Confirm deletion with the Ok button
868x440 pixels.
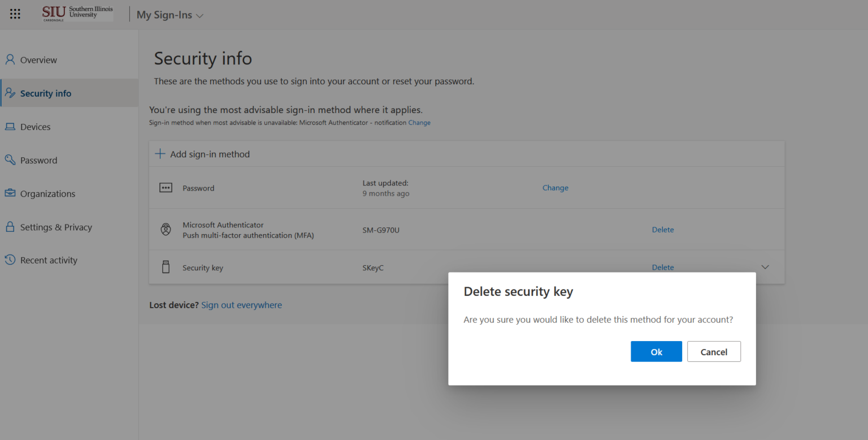(x=656, y=351)
